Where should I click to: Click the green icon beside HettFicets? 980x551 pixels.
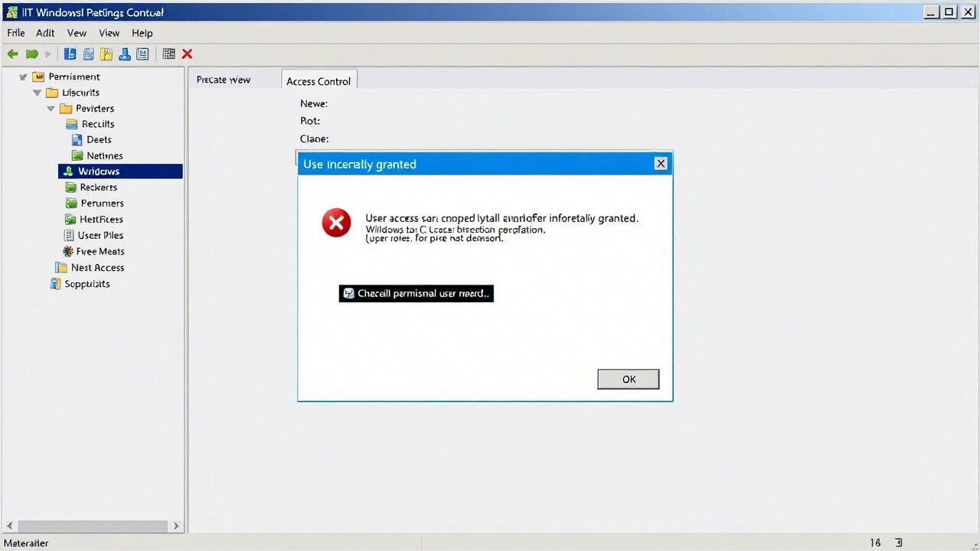coord(71,220)
